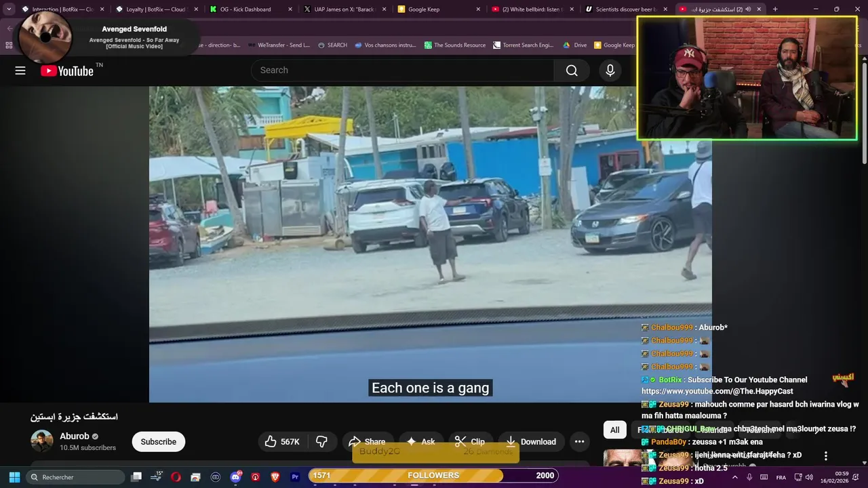
Task: Open the youtube.com/@The.HappyCast link in chat
Action: point(717,391)
